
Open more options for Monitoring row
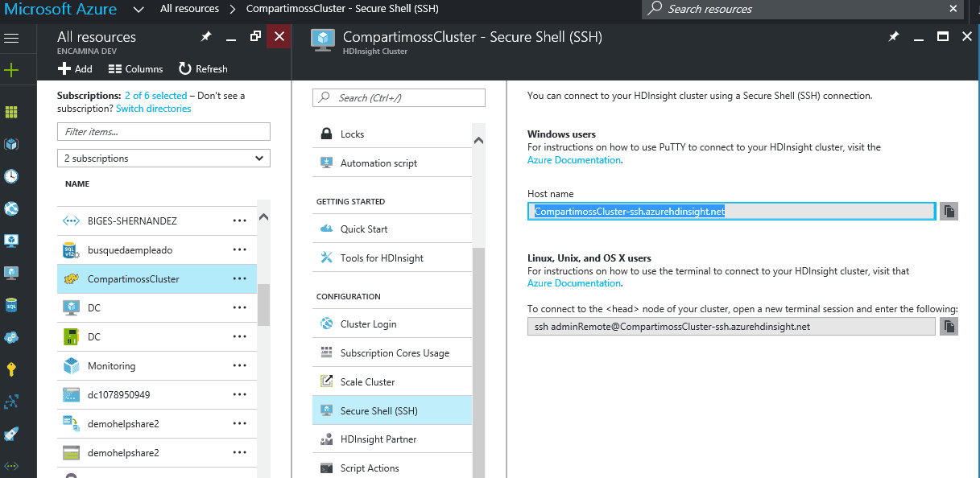pos(239,365)
